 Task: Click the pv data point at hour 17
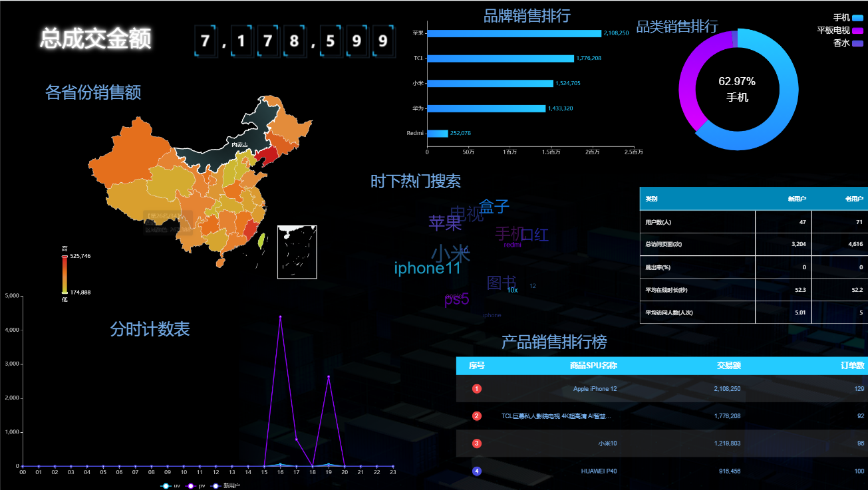[296, 439]
